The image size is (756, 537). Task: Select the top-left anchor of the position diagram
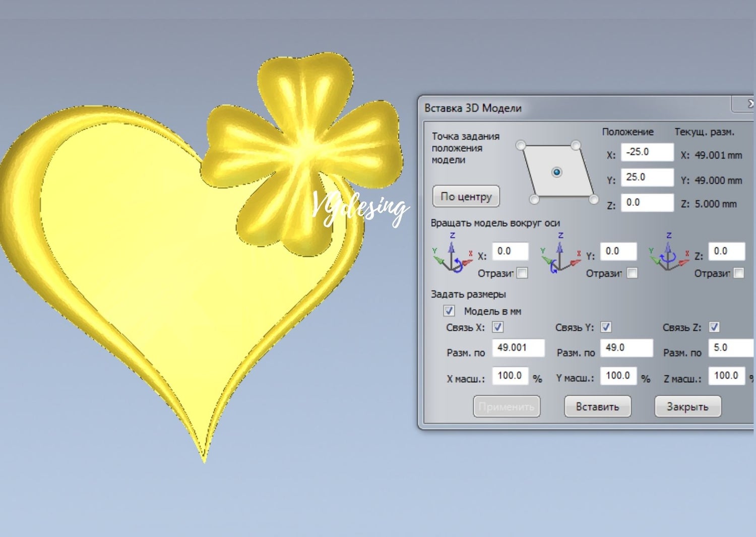pyautogui.click(x=520, y=145)
